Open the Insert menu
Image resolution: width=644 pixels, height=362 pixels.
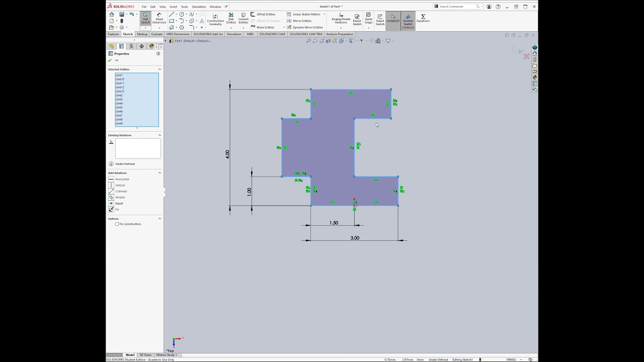(x=173, y=7)
